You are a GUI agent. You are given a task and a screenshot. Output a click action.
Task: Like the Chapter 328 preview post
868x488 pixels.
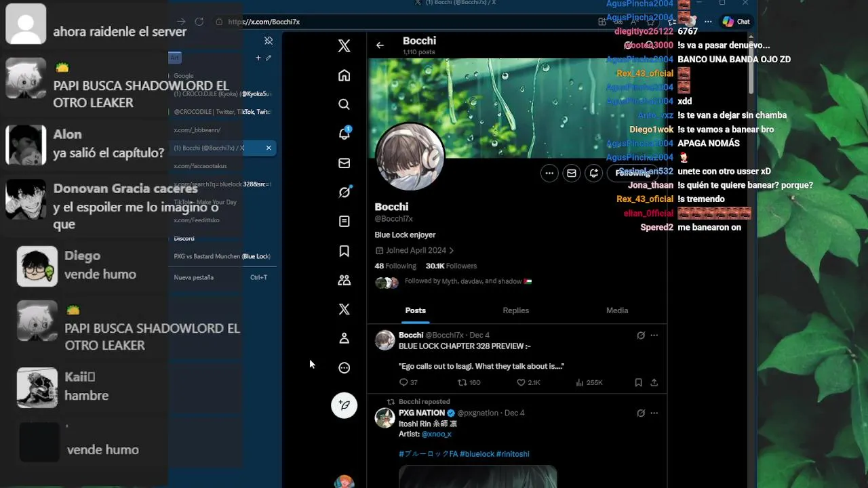click(x=528, y=382)
